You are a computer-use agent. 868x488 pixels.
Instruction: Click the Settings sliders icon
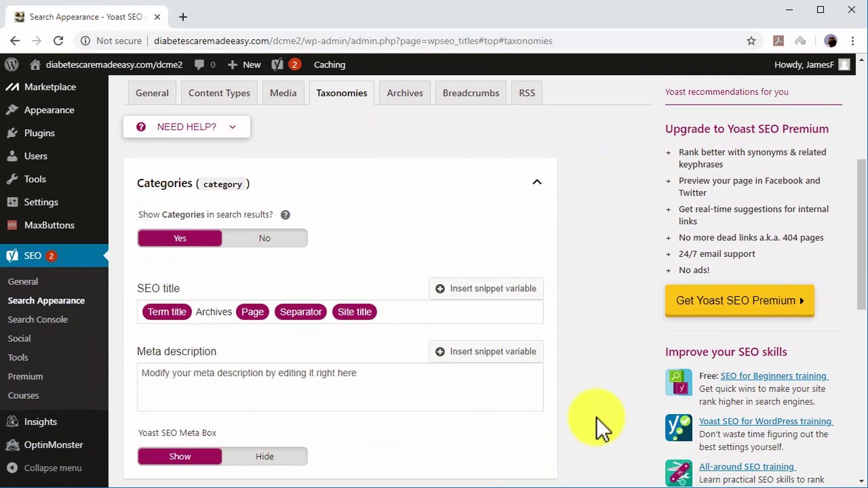tap(12, 202)
